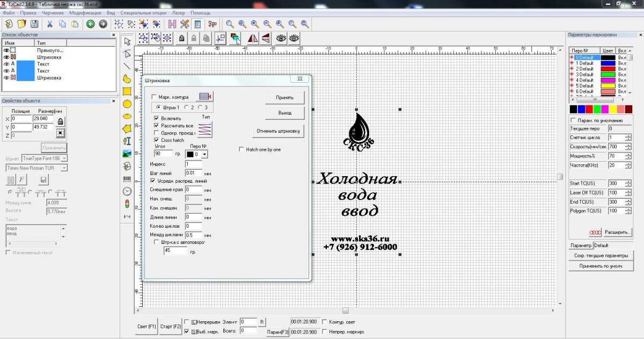Open the Times New Roman font dropdown

(64, 168)
